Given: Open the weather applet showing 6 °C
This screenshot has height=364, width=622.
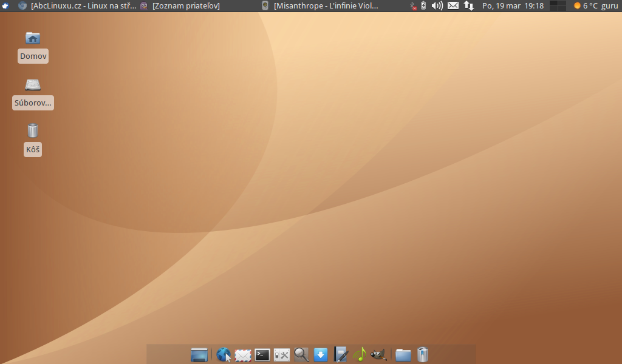Looking at the screenshot, I should tap(586, 6).
